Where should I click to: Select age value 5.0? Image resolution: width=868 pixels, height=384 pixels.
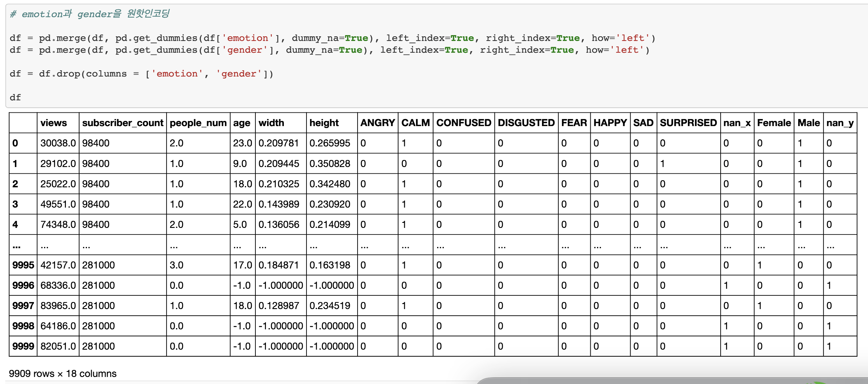240,224
